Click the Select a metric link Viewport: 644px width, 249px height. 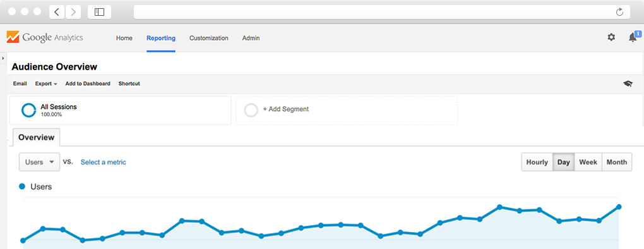(x=104, y=162)
